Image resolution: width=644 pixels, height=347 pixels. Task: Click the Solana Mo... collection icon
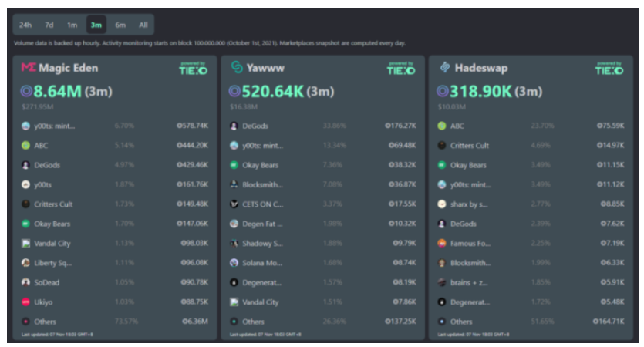tap(234, 263)
